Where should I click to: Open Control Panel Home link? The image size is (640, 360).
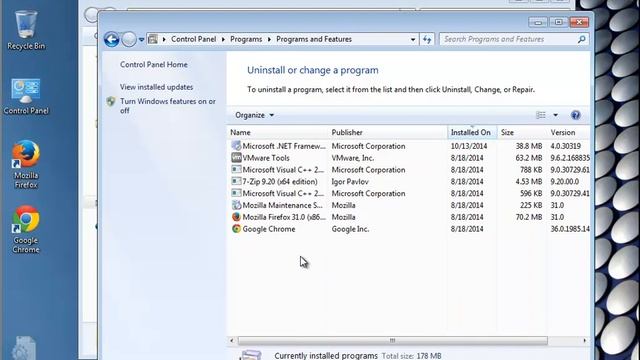point(154,64)
